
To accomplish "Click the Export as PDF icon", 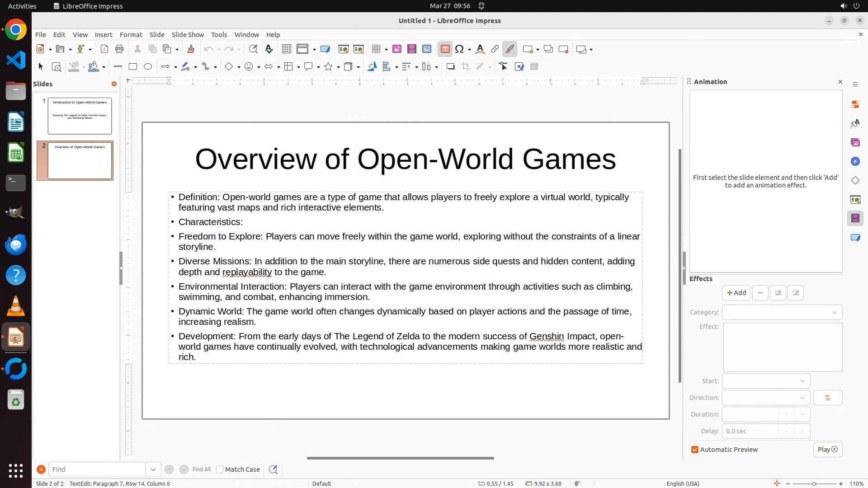I will pos(104,49).
